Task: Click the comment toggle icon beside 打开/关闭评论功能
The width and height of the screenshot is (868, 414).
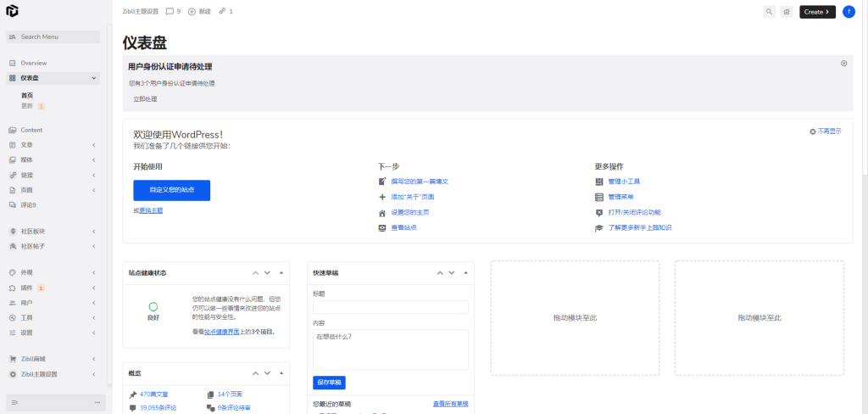Action: tap(599, 212)
